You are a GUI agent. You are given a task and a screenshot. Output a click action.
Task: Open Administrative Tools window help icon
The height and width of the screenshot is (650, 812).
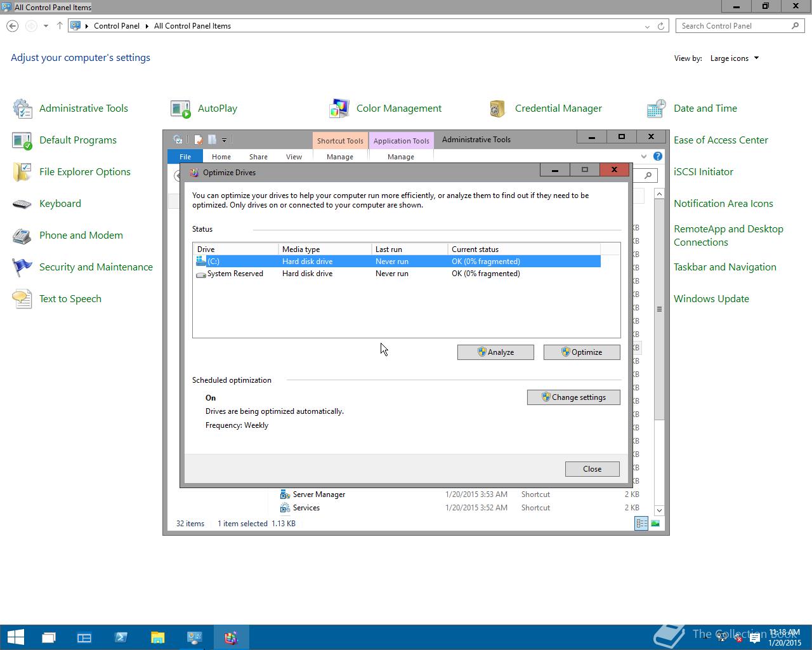[x=658, y=156]
